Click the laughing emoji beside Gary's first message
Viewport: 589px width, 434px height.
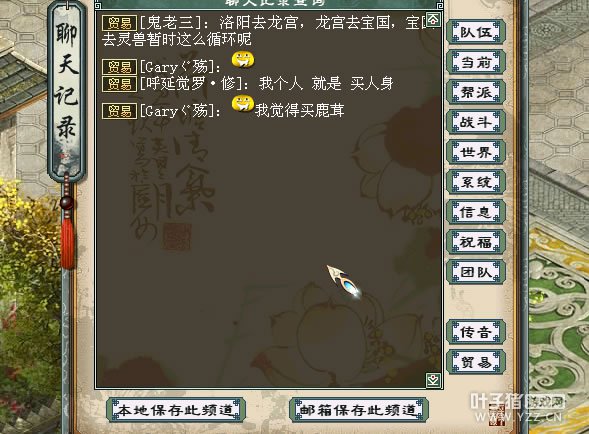(x=243, y=60)
